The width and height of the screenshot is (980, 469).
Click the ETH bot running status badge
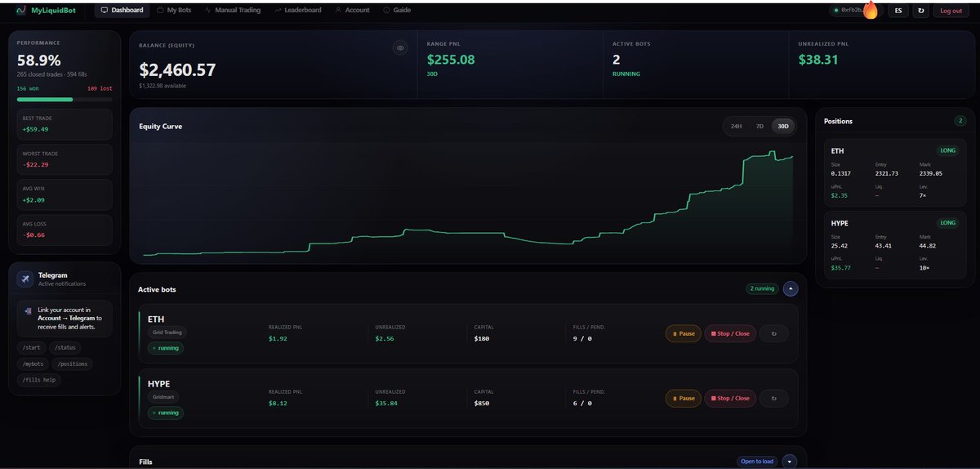coord(166,348)
